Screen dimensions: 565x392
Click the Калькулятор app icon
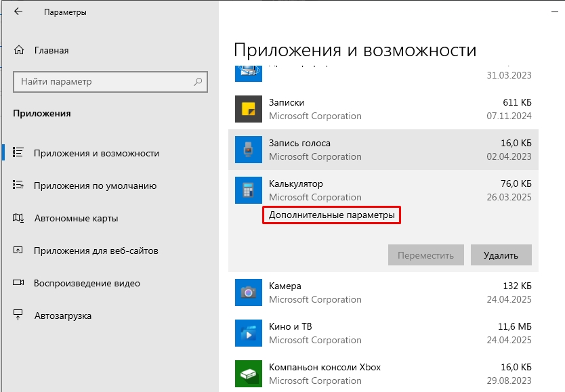(249, 190)
